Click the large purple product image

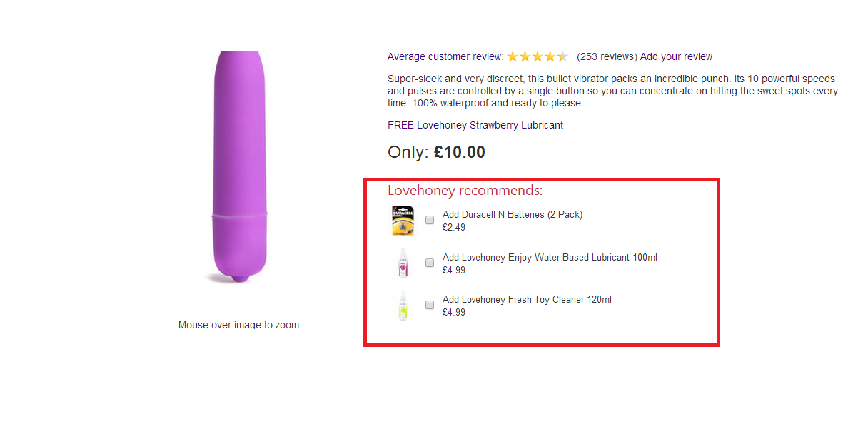click(x=240, y=169)
